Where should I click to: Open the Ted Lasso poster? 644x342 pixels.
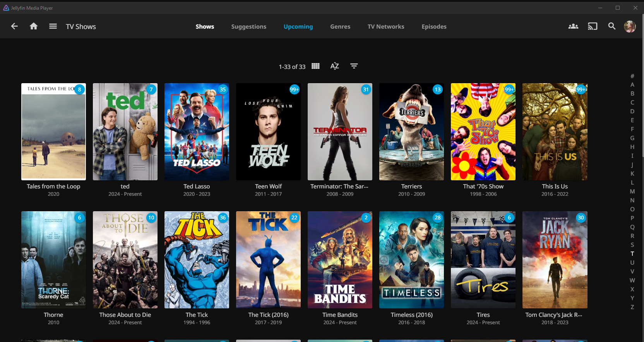197,132
